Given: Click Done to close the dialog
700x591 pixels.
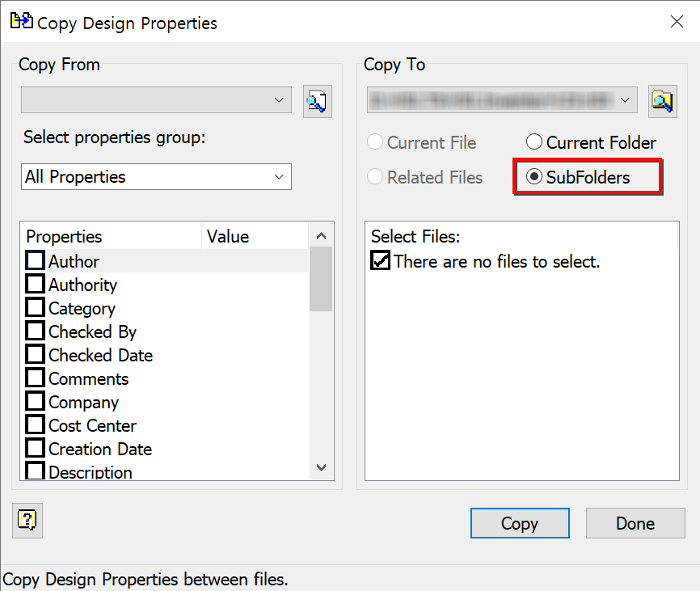Looking at the screenshot, I should tap(635, 523).
